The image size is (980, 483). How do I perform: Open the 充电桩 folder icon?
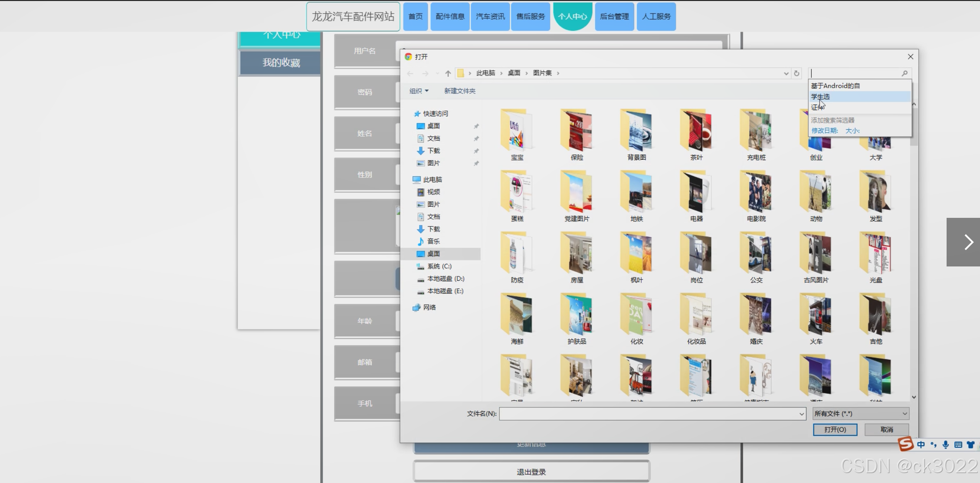point(756,130)
